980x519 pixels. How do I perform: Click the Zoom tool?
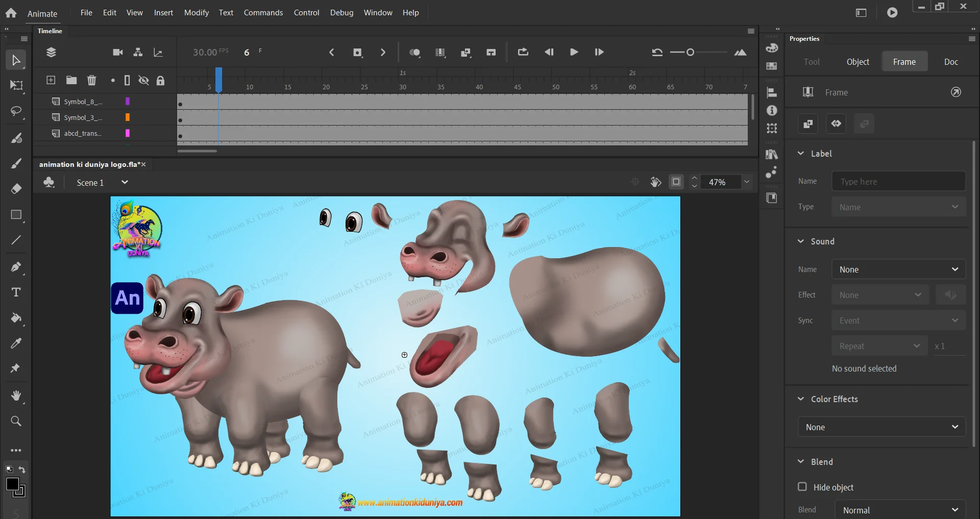coord(16,421)
